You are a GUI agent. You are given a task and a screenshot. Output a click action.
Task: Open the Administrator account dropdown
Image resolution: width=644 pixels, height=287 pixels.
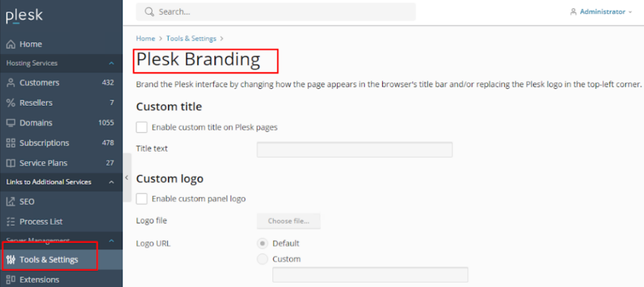(x=601, y=12)
